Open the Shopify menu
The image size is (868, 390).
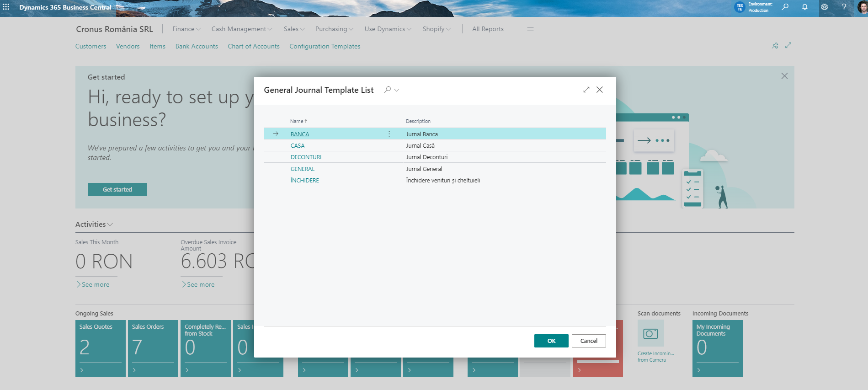coord(437,29)
